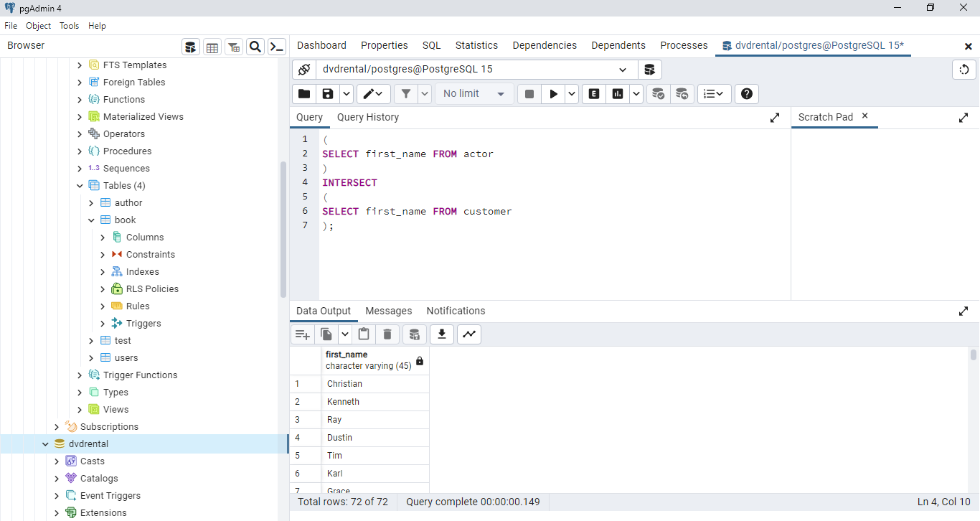
Task: Click the Open File folder icon
Action: click(304, 94)
